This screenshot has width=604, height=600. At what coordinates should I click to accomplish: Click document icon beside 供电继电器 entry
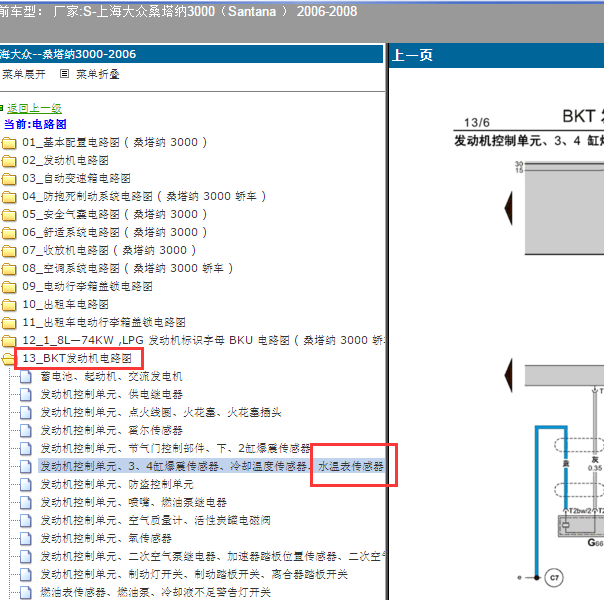click(26, 394)
